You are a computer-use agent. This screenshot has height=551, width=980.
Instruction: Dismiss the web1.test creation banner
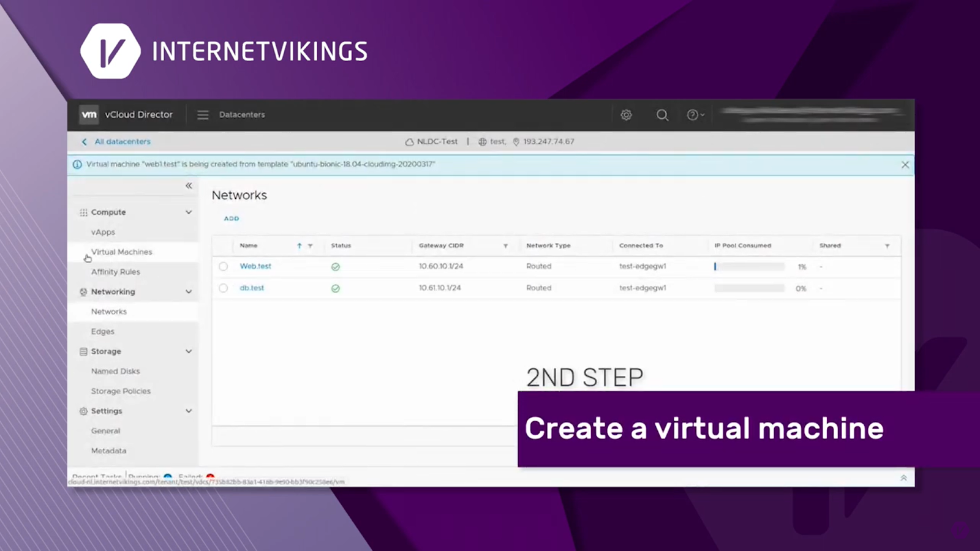click(x=905, y=165)
